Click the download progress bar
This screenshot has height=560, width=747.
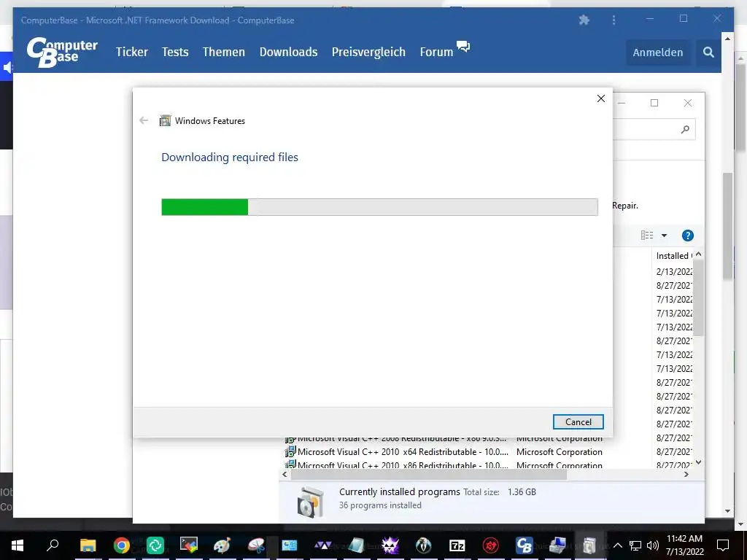tap(379, 207)
